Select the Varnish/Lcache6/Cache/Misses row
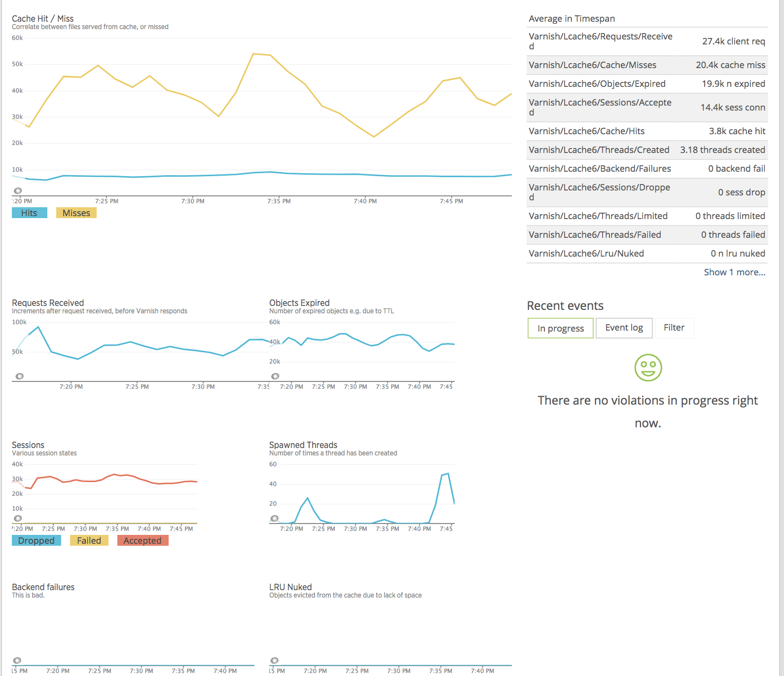Image resolution: width=784 pixels, height=676 pixels. [647, 65]
